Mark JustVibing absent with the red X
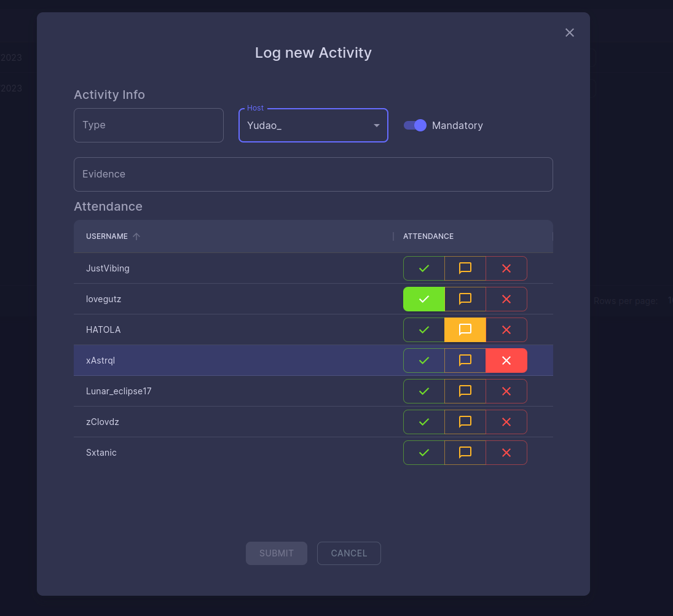 pyautogui.click(x=506, y=268)
